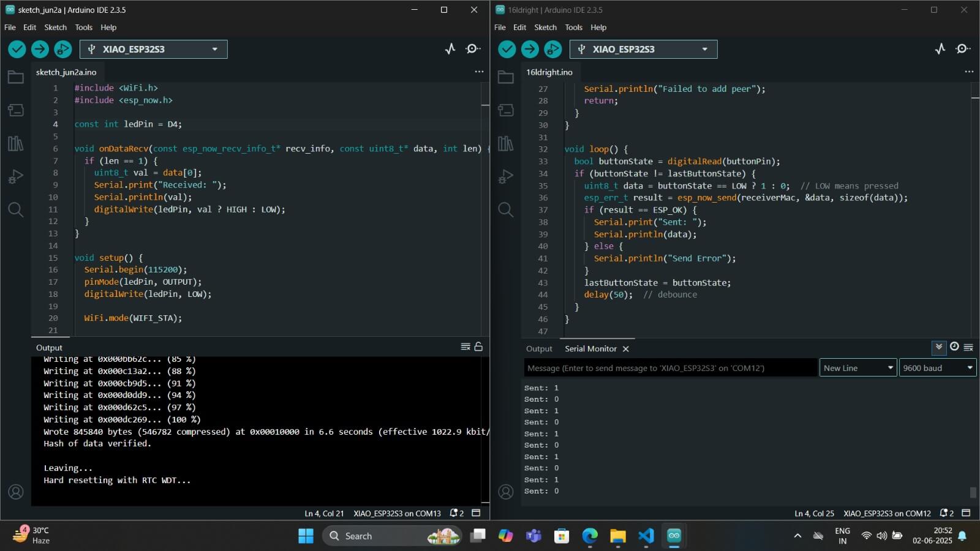Open Serial Plotter in 16ldright window
The height and width of the screenshot is (551, 980).
click(x=940, y=49)
